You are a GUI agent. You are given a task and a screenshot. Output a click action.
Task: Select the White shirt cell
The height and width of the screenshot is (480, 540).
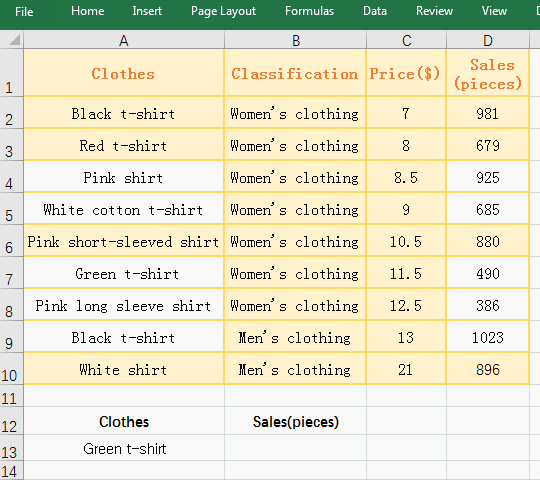point(124,369)
